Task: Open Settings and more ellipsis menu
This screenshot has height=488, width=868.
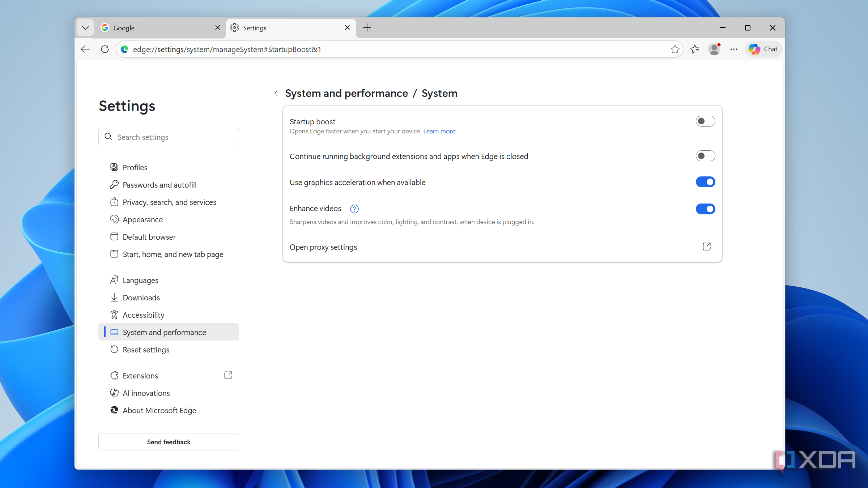Action: 734,49
